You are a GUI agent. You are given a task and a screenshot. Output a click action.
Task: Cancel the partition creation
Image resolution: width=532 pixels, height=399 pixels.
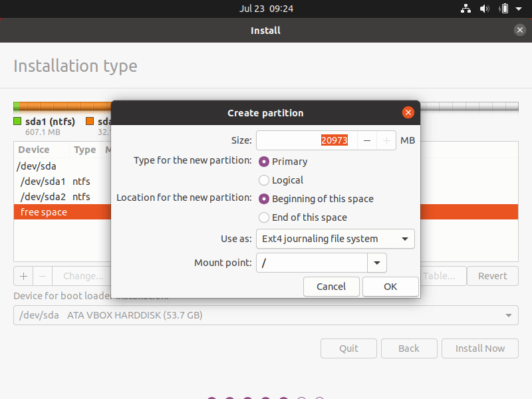tap(331, 287)
